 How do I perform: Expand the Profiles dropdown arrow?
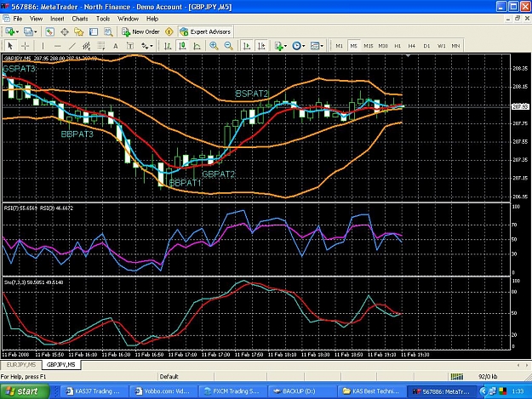[x=36, y=31]
